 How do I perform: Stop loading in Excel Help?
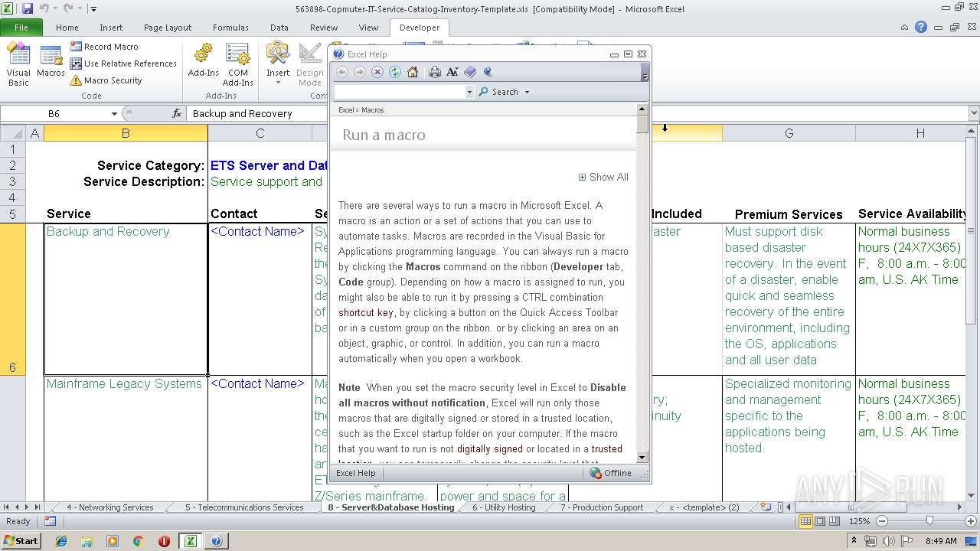click(377, 72)
